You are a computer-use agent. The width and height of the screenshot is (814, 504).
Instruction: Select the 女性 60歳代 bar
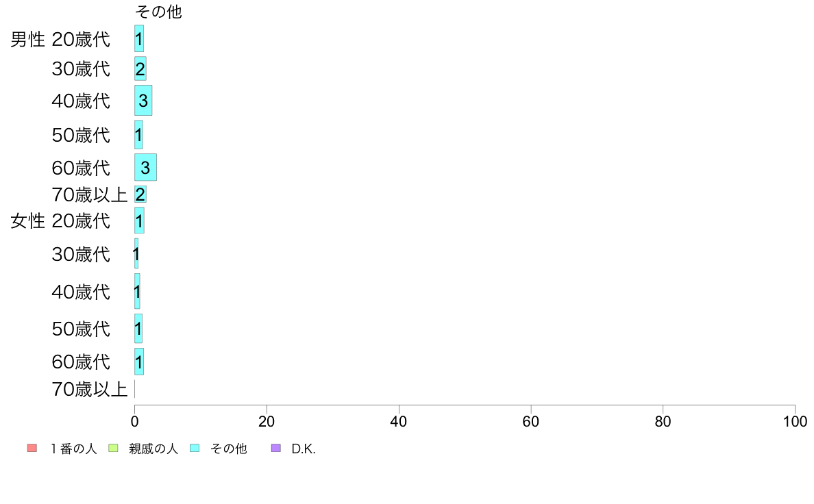coord(139,362)
